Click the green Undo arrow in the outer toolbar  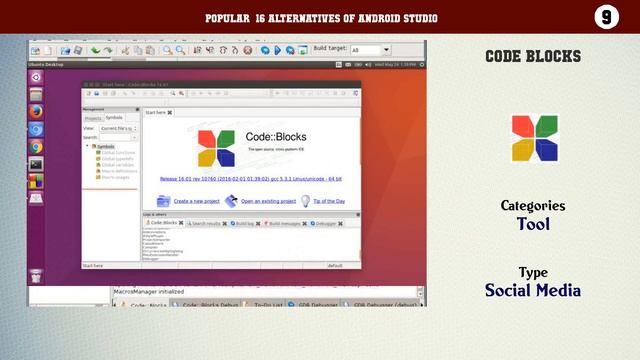[96, 50]
